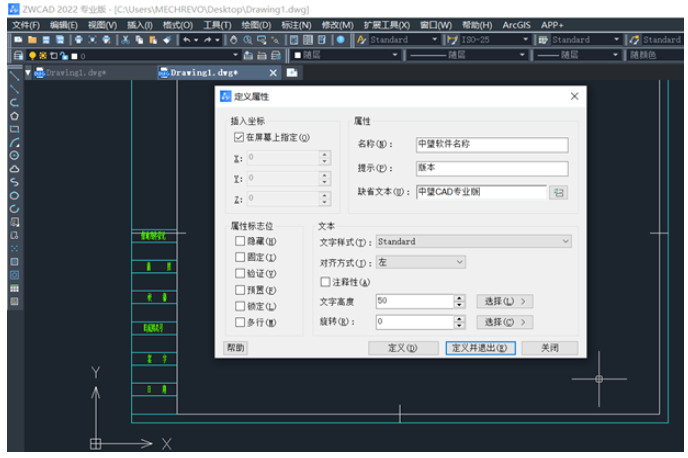Switch to the inactive Drawing1.dwg tab

(75, 73)
